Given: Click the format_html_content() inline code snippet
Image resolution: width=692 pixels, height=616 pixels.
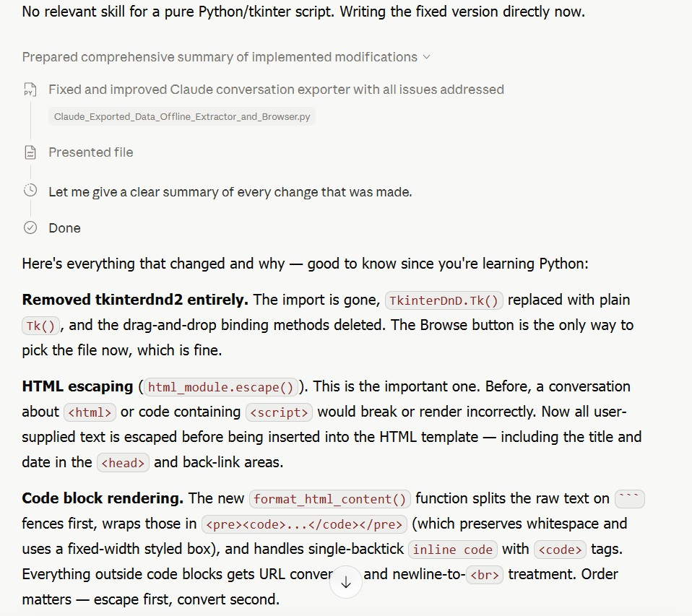Looking at the screenshot, I should point(330,499).
